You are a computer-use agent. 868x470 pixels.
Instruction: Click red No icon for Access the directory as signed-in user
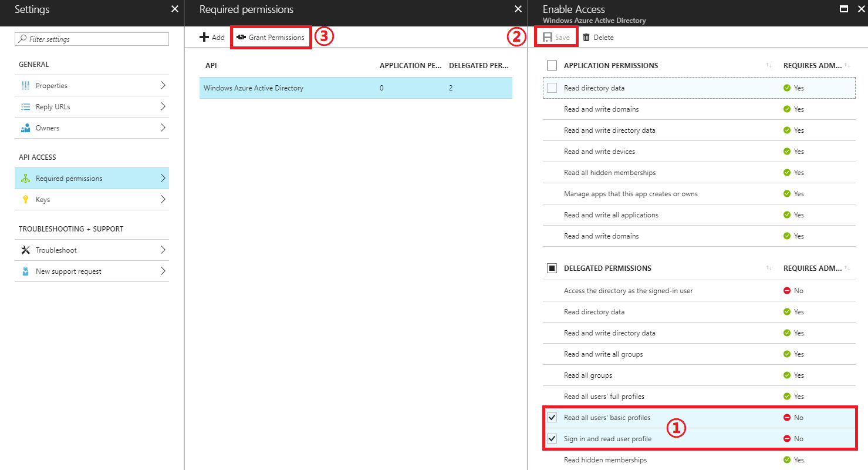787,291
